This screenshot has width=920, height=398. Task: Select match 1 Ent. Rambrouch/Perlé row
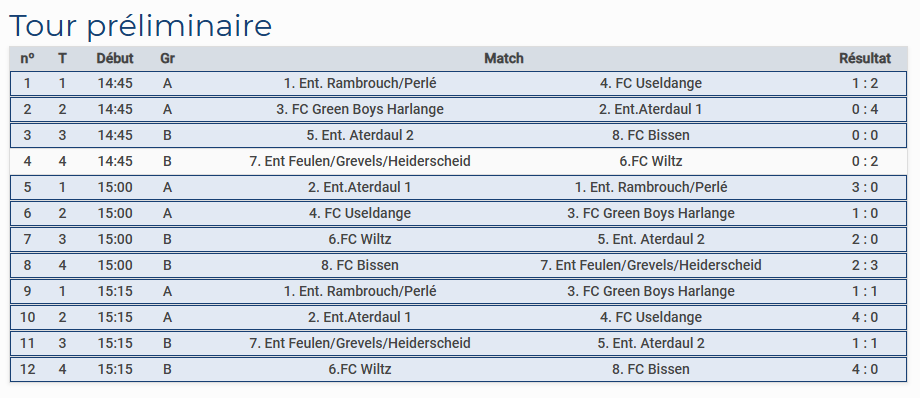pos(458,83)
